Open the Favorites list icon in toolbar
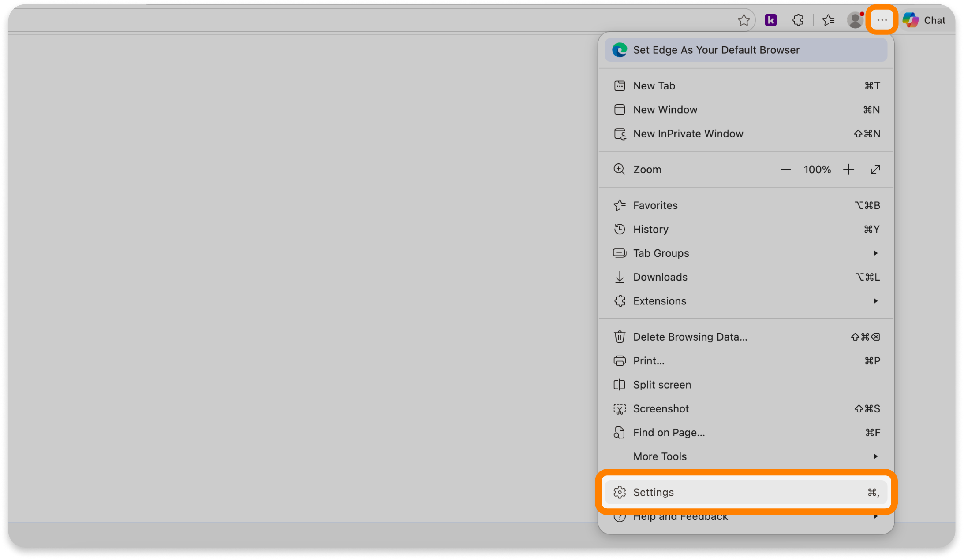The image size is (964, 560). click(x=828, y=20)
